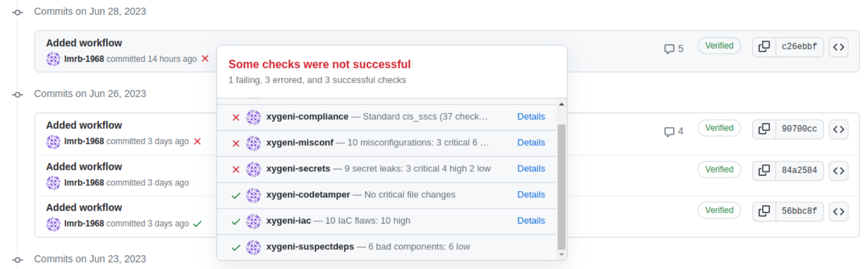Copy the full SHA for commit 90700cc
Viewport: 868px width, 269px height.
click(x=764, y=129)
